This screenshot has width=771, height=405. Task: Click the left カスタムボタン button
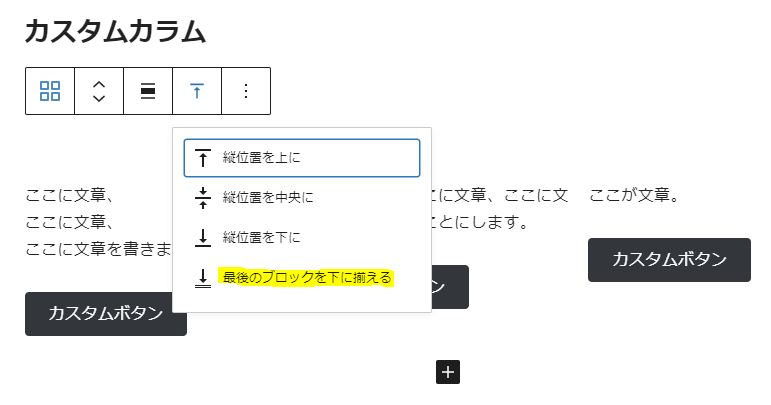[106, 314]
